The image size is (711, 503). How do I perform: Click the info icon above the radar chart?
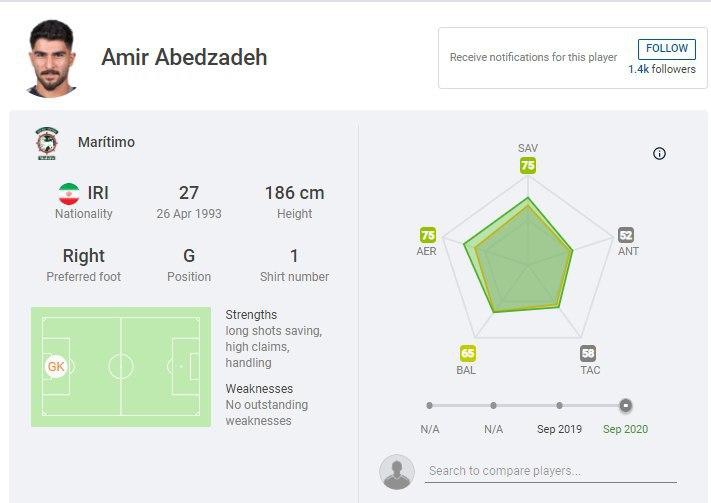[659, 153]
